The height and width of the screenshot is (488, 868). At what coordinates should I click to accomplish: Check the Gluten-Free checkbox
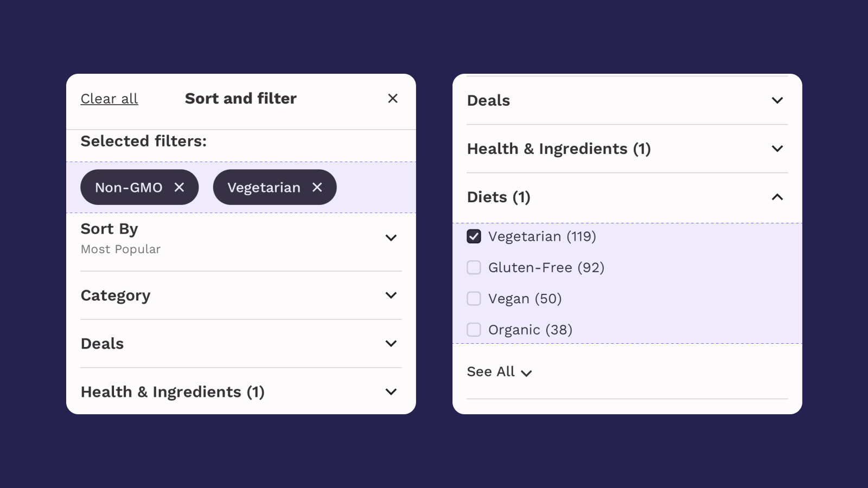click(x=474, y=267)
